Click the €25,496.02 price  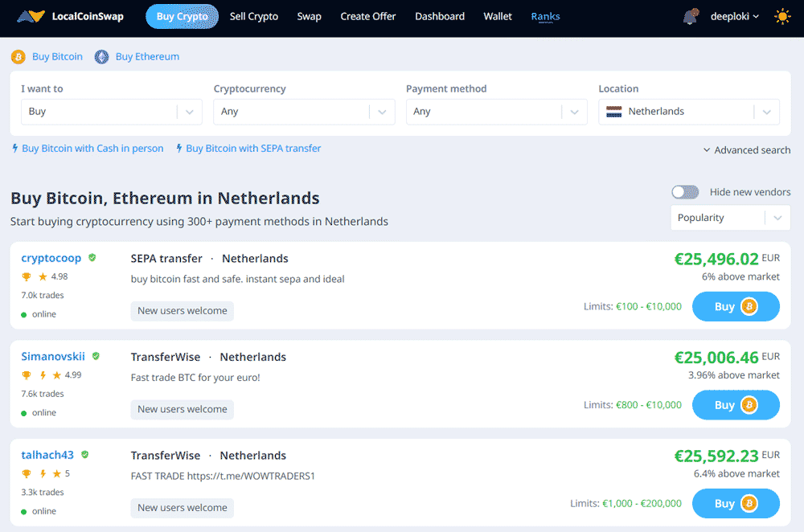click(x=716, y=259)
